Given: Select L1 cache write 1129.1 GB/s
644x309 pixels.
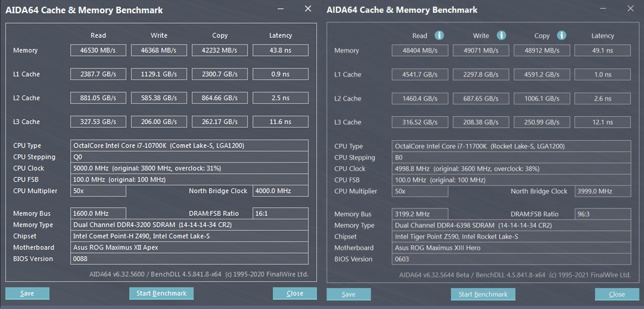Looking at the screenshot, I should click(159, 74).
